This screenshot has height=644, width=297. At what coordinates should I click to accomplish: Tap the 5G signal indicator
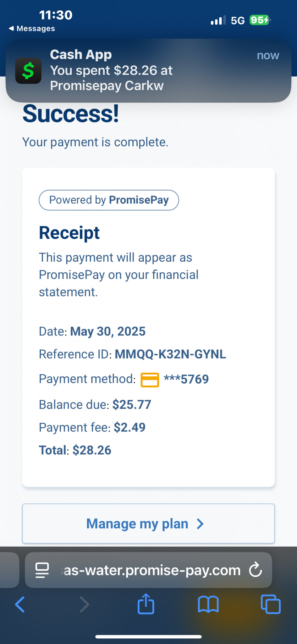[238, 20]
